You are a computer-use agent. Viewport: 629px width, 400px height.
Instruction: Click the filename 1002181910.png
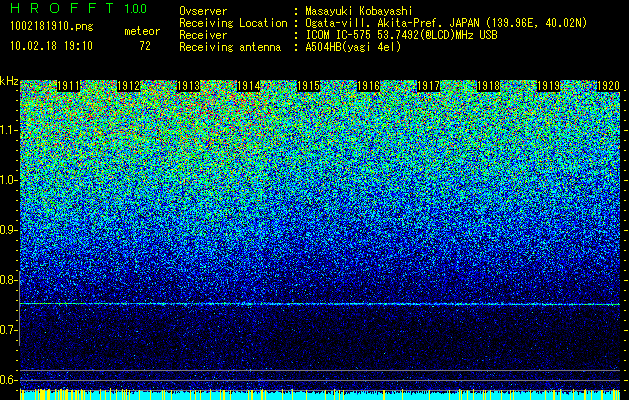[x=52, y=26]
